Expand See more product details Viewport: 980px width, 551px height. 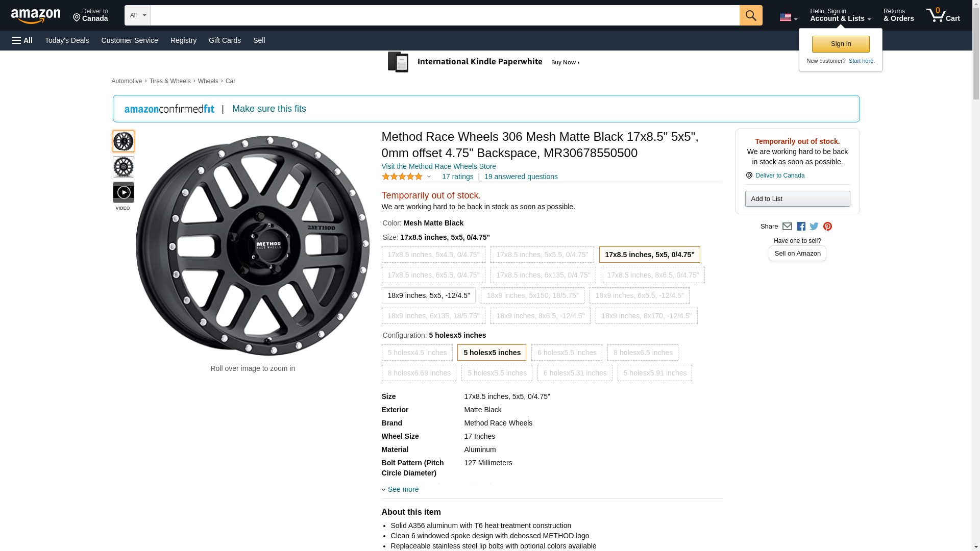pos(403,489)
